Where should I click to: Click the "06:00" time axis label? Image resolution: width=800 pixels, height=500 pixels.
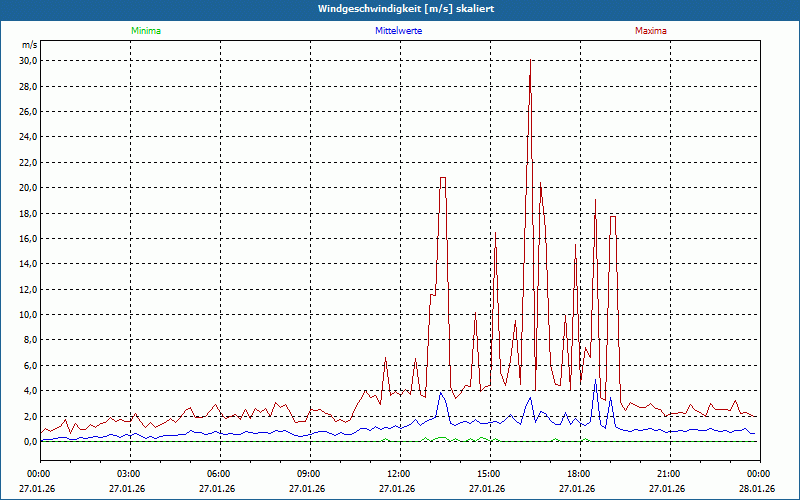click(220, 474)
